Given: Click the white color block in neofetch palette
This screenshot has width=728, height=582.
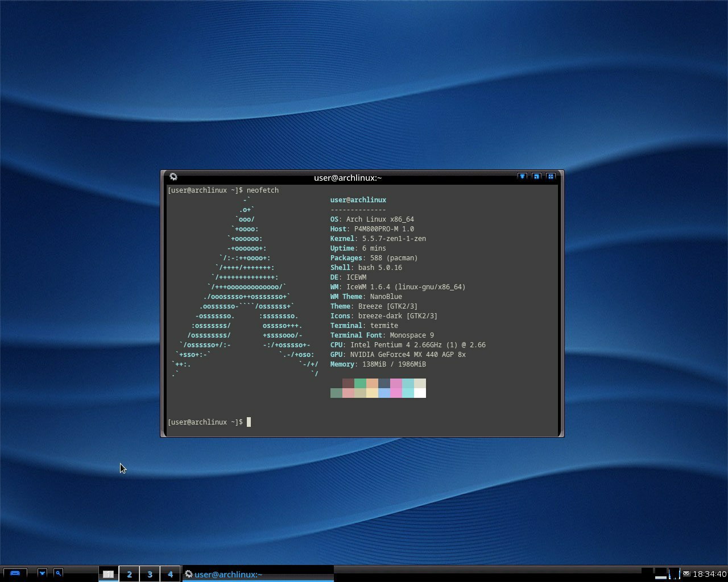Looking at the screenshot, I should click(420, 393).
